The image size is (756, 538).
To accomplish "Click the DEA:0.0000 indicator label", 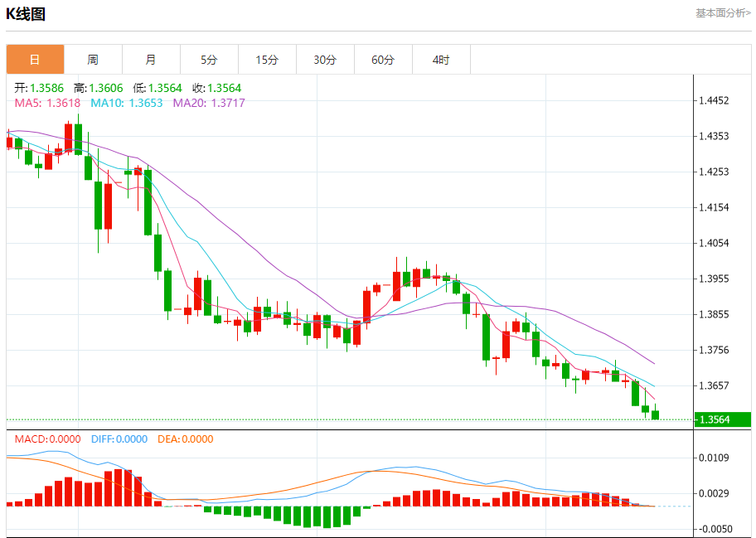I will click(x=185, y=439).
